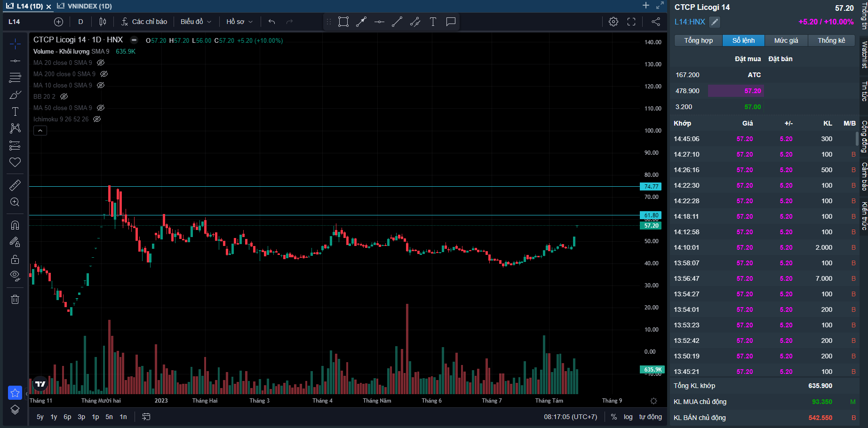Select the parallel channel tool in floating toolbar
Viewport: 868px width, 428px height.
click(x=415, y=22)
